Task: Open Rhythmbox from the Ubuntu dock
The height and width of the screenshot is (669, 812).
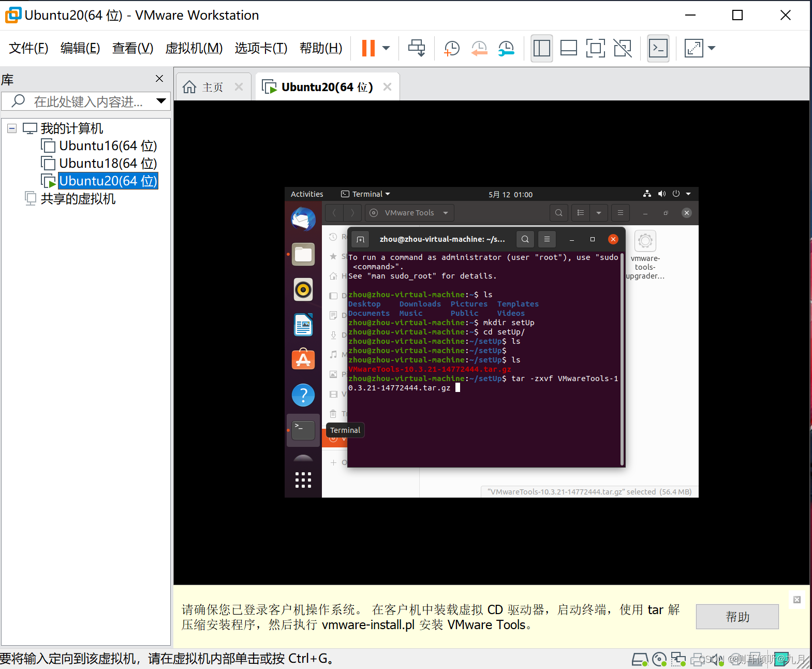Action: tap(303, 289)
